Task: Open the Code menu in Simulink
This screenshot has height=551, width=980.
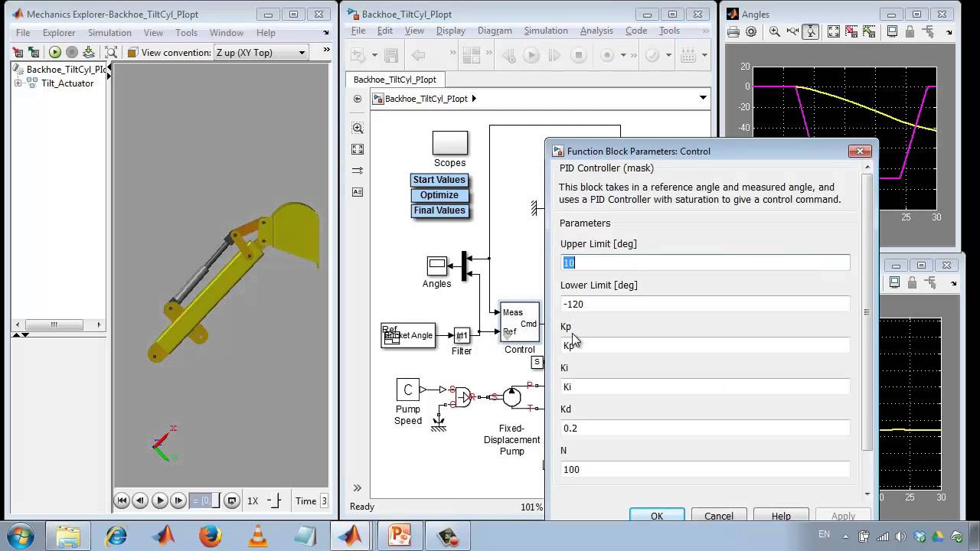Action: tap(636, 31)
